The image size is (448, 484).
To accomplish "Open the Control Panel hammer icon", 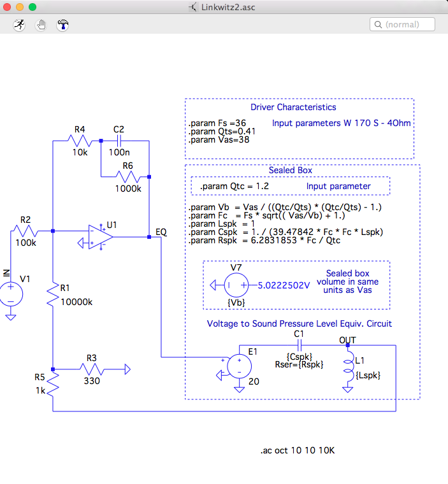I will click(x=62, y=25).
